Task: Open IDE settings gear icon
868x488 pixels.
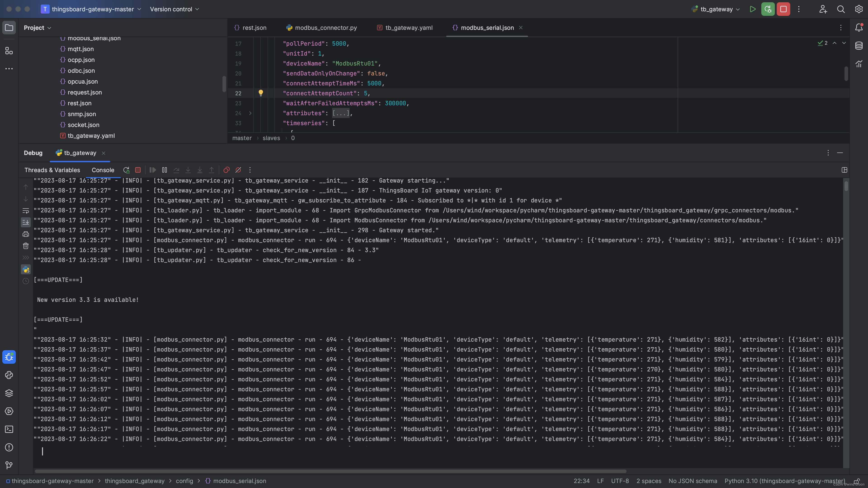Action: click(859, 9)
